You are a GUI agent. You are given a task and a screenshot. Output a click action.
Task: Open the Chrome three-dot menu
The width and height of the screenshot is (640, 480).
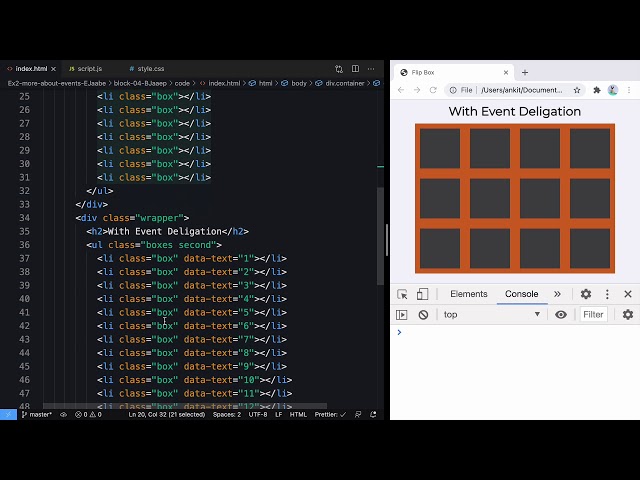click(x=629, y=90)
